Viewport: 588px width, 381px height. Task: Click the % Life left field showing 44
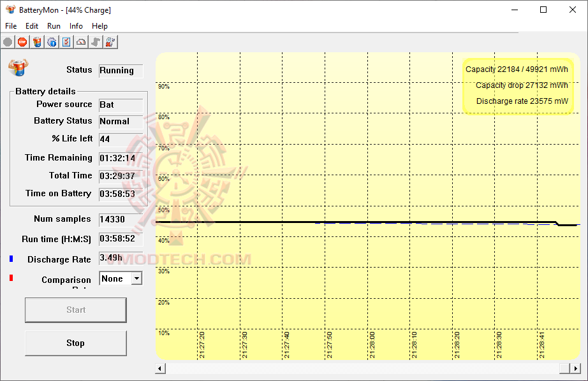[121, 139]
